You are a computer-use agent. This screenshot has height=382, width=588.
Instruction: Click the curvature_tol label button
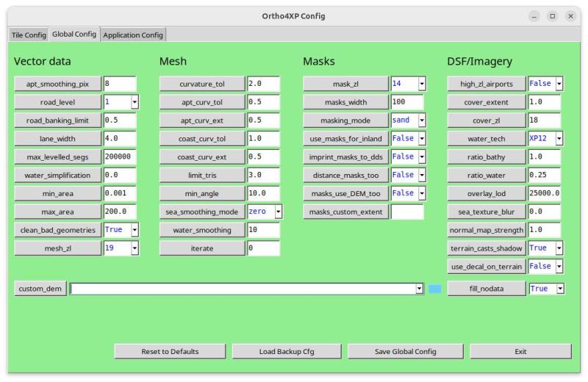(x=202, y=84)
